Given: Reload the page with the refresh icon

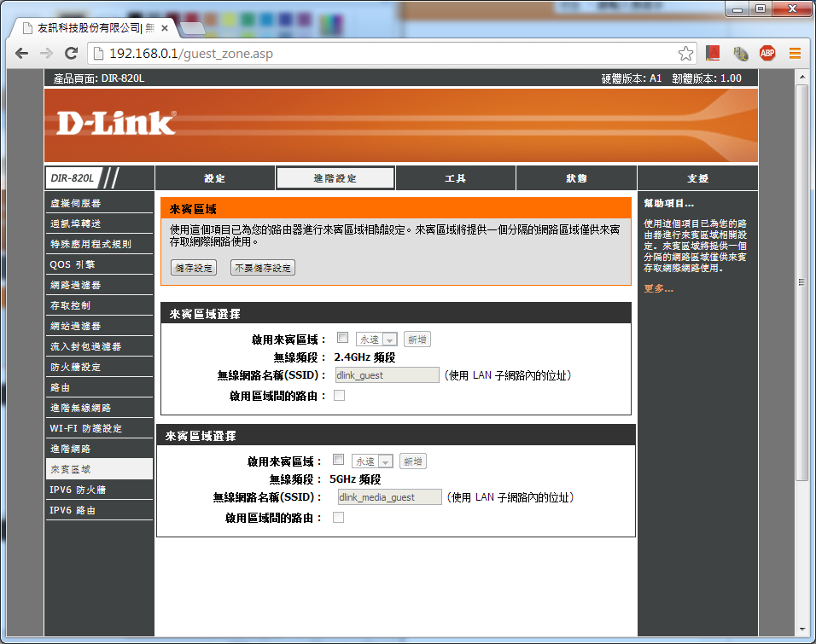Looking at the screenshot, I should click(72, 53).
